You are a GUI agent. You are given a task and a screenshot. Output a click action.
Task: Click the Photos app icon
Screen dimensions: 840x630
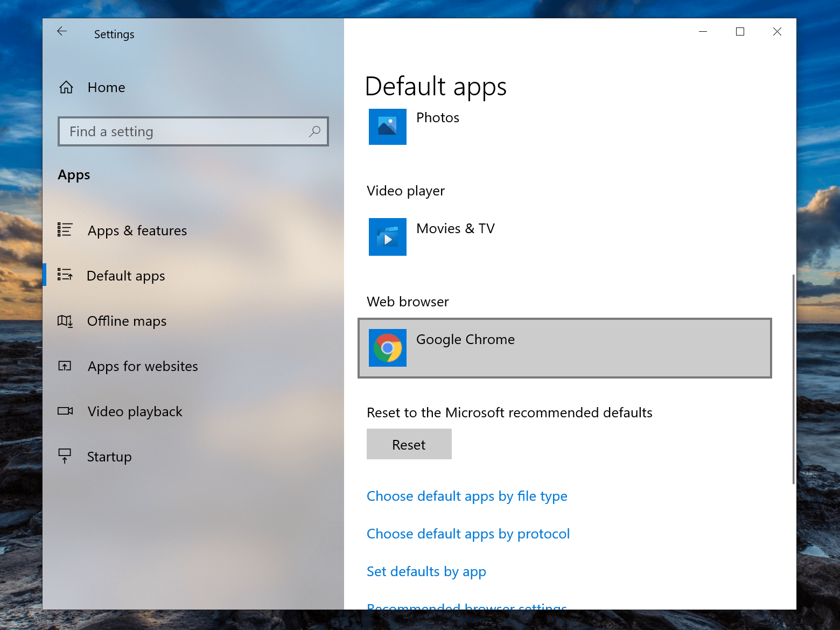point(388,127)
